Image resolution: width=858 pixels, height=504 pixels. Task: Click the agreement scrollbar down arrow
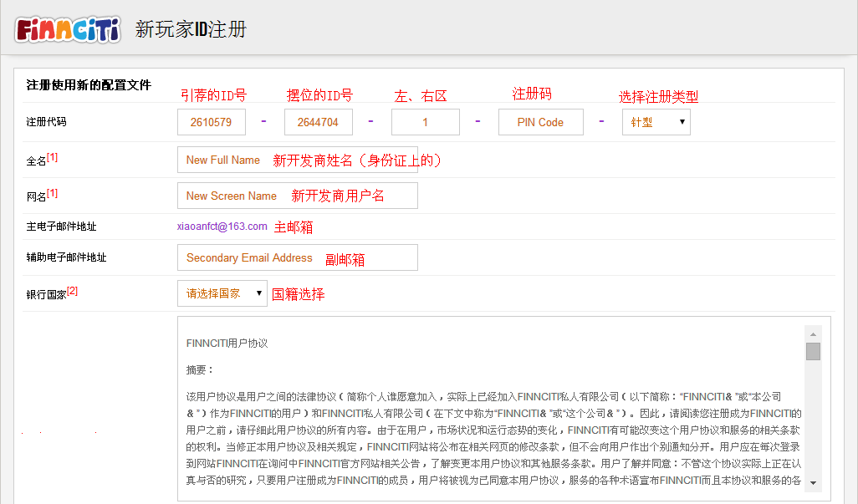tap(813, 482)
